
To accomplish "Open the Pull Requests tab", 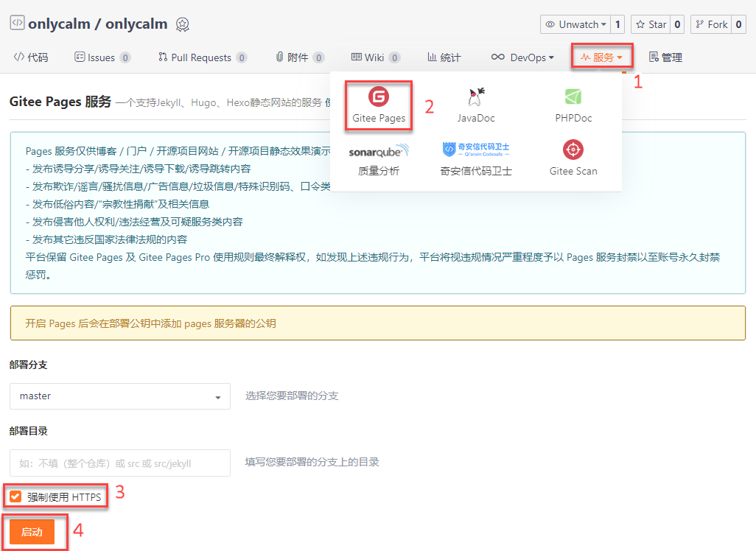I will pyautogui.click(x=202, y=57).
